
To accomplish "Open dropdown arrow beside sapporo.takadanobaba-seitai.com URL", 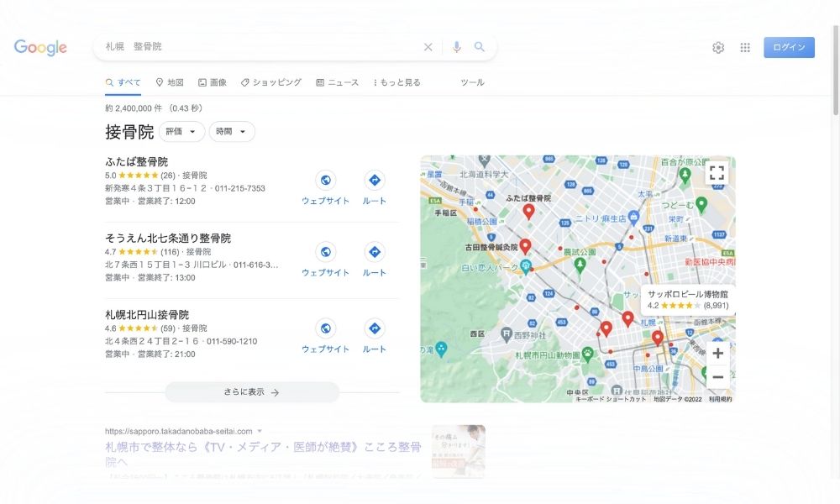I will [260, 431].
